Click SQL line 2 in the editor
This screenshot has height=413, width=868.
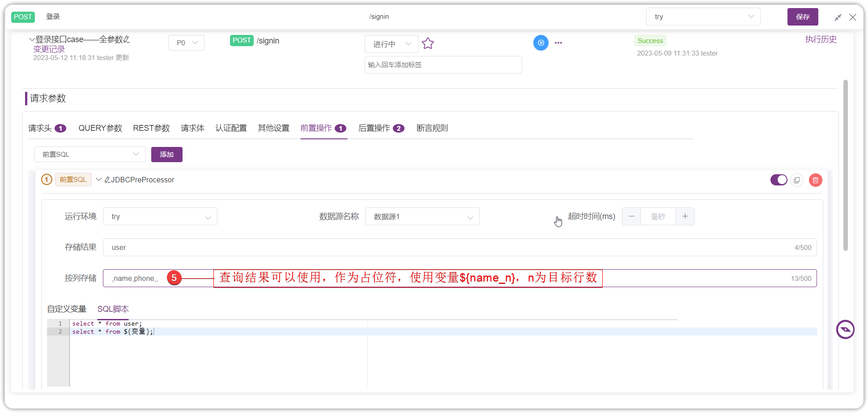click(443, 332)
